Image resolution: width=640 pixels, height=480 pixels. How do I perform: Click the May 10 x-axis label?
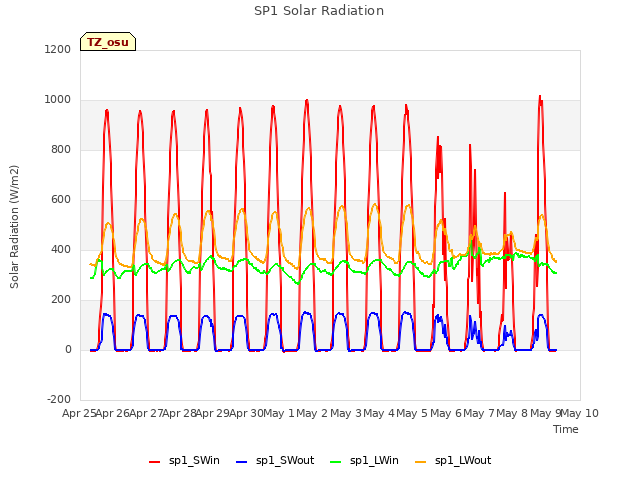click(x=579, y=413)
